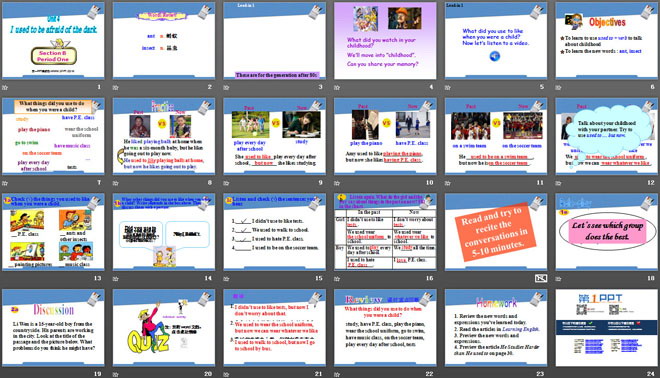Select the Words Review slide thumbnail
The height and width of the screenshot is (378, 660).
tap(164, 41)
